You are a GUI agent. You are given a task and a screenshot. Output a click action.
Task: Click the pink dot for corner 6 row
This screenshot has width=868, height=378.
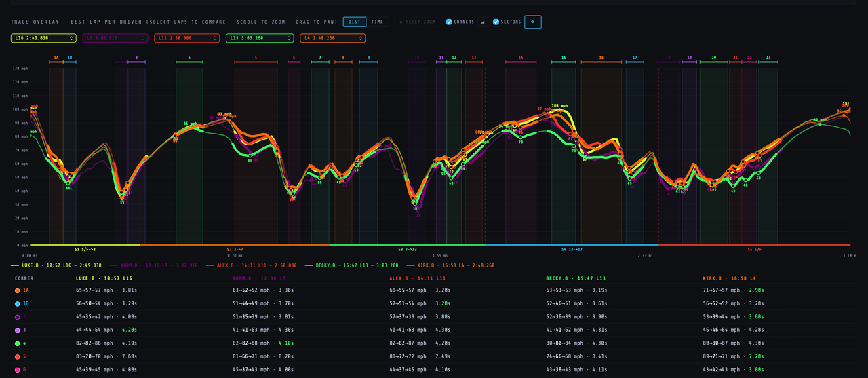pos(17,370)
